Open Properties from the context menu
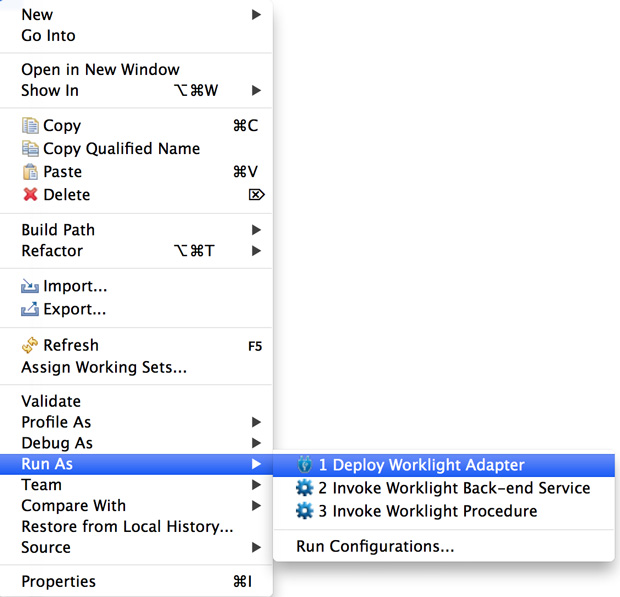The width and height of the screenshot is (620, 597). point(136,582)
